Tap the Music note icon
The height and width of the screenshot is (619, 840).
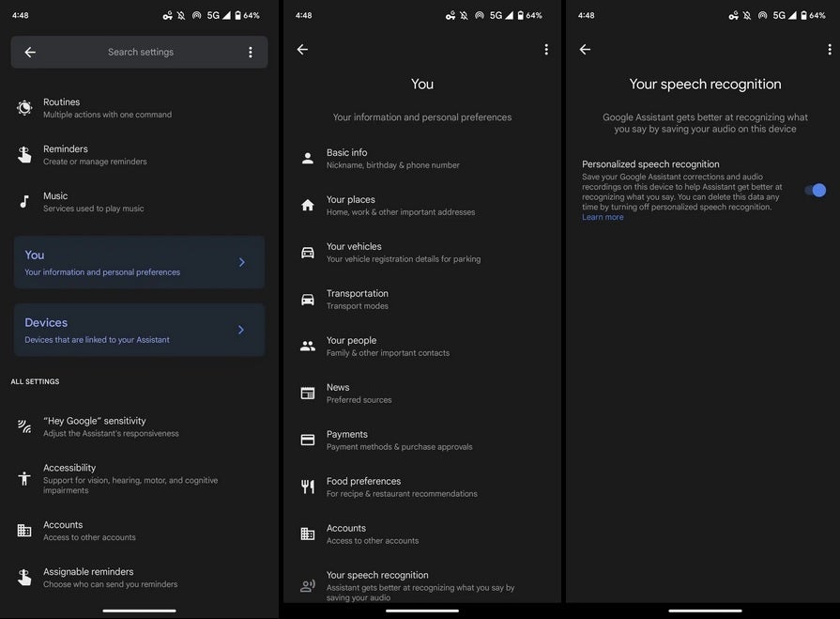point(24,202)
